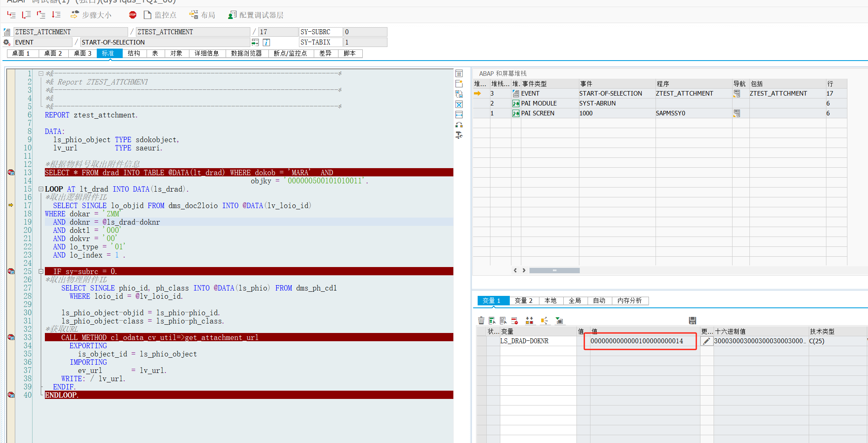
Task: Open 配置调试器层 debugger layer configuration
Action: pyautogui.click(x=256, y=15)
